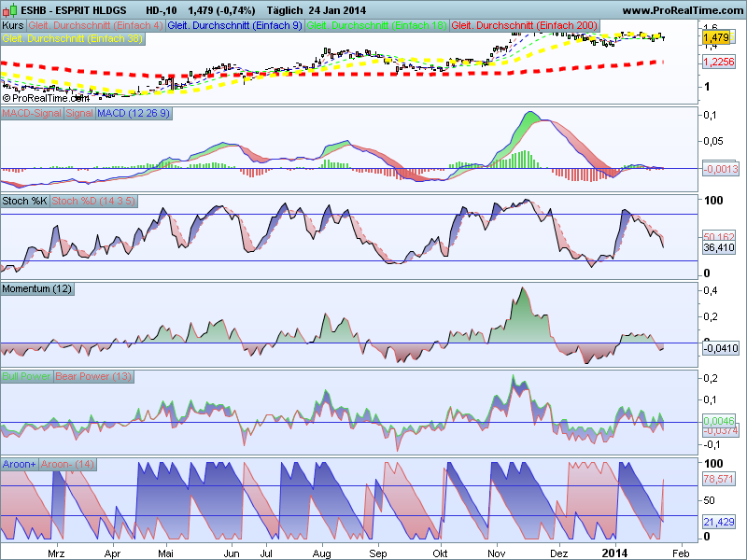Click the 0,4 Momentum scale value

click(x=711, y=290)
